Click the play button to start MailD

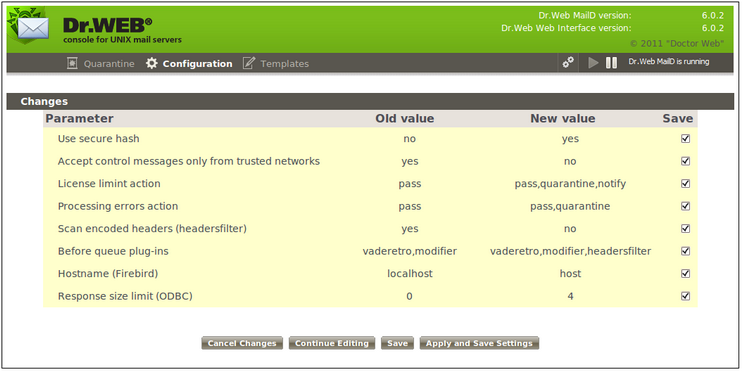(x=593, y=62)
